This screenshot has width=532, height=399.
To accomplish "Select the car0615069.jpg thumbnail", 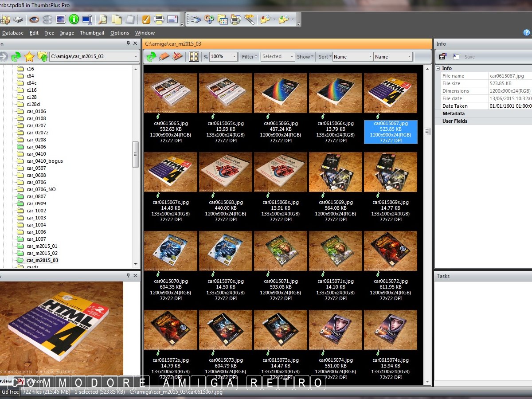I will [x=335, y=172].
